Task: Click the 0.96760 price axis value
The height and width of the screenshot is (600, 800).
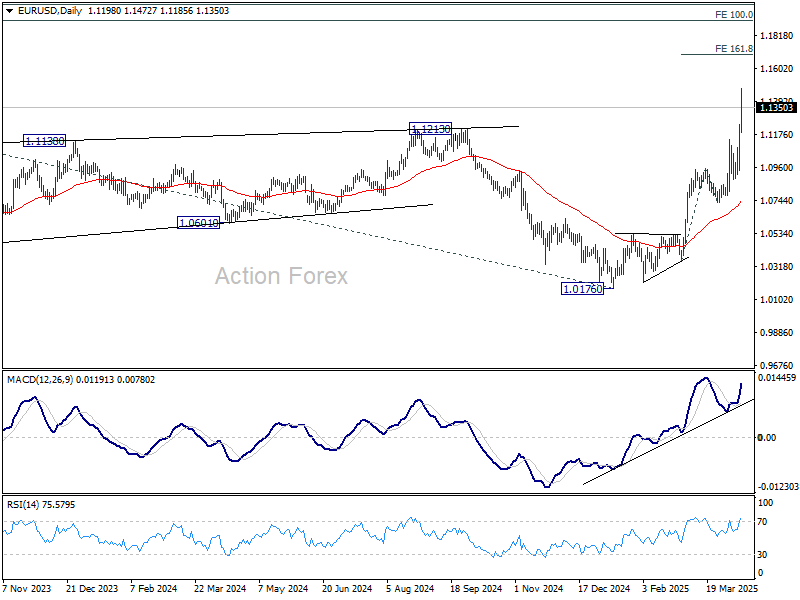Action: [776, 365]
